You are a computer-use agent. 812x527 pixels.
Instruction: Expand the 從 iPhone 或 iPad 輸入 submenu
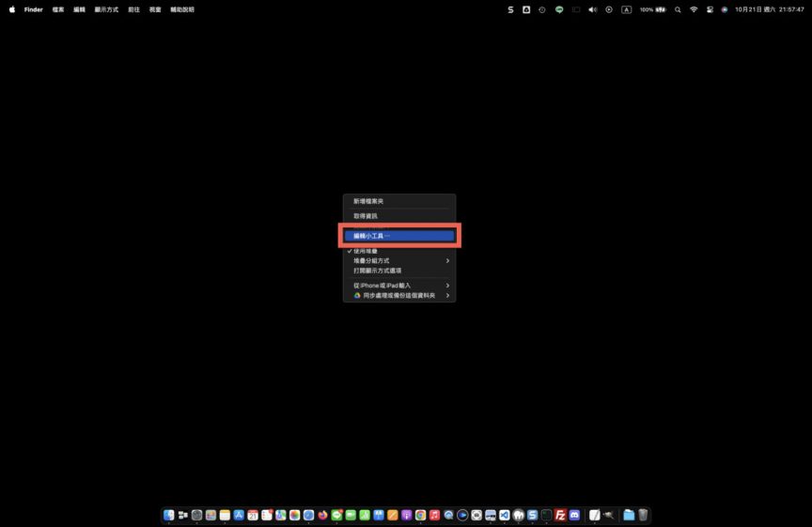(399, 286)
